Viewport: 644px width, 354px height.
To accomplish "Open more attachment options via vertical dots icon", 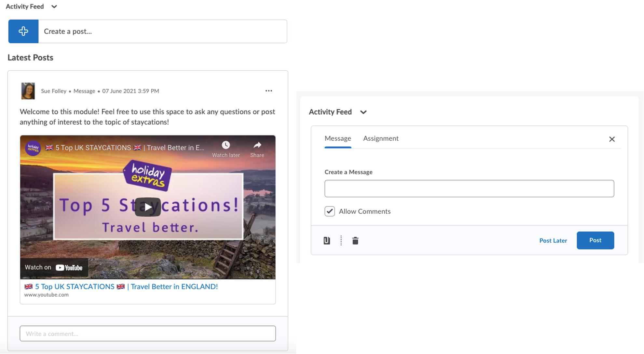I will click(x=341, y=240).
